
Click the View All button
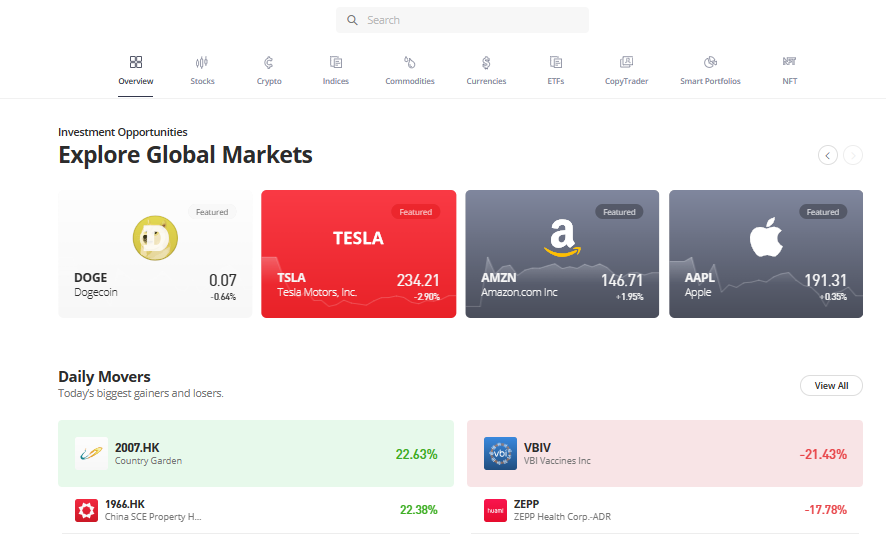[x=831, y=385]
